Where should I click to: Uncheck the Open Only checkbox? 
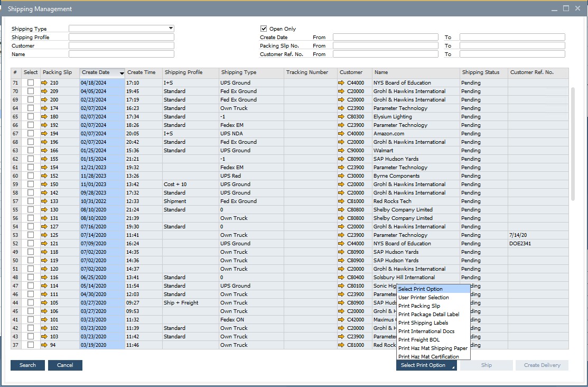coord(263,29)
